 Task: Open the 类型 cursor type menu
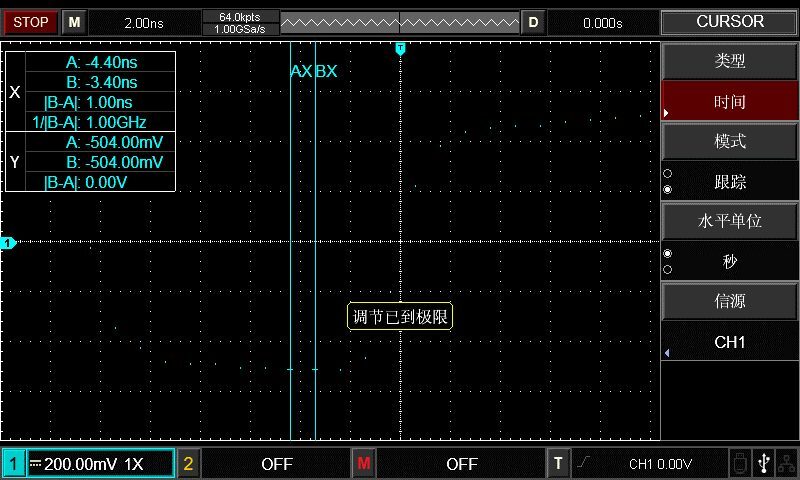point(730,61)
